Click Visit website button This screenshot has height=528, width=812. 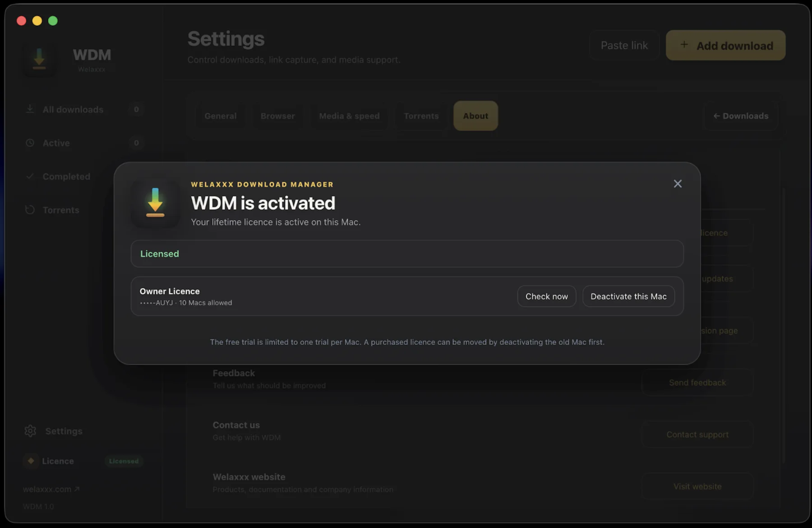(697, 486)
